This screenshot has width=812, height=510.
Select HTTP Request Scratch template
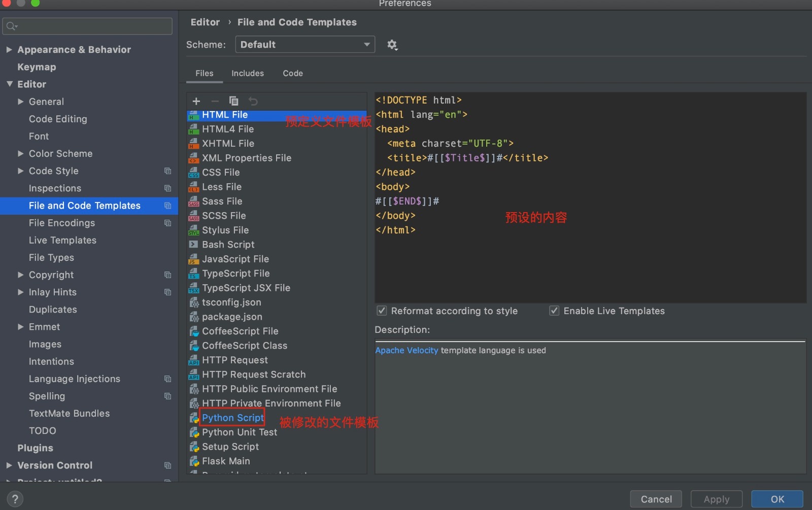point(254,375)
